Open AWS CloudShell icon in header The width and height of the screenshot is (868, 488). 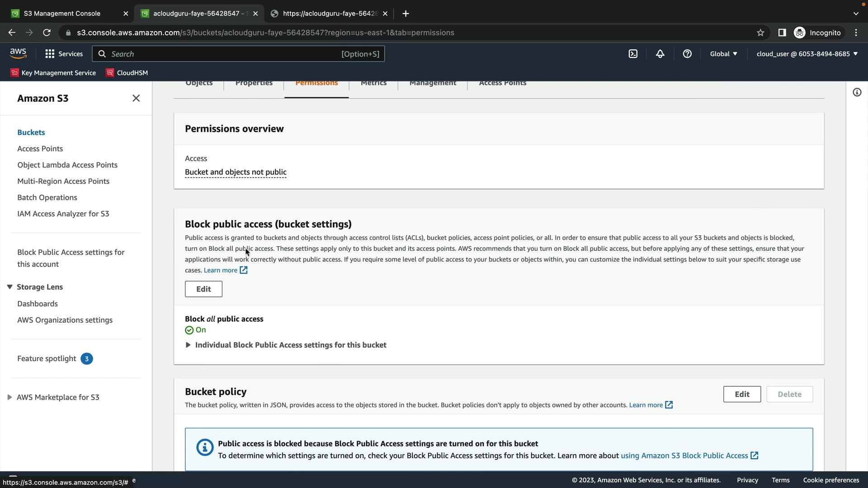pos(633,54)
